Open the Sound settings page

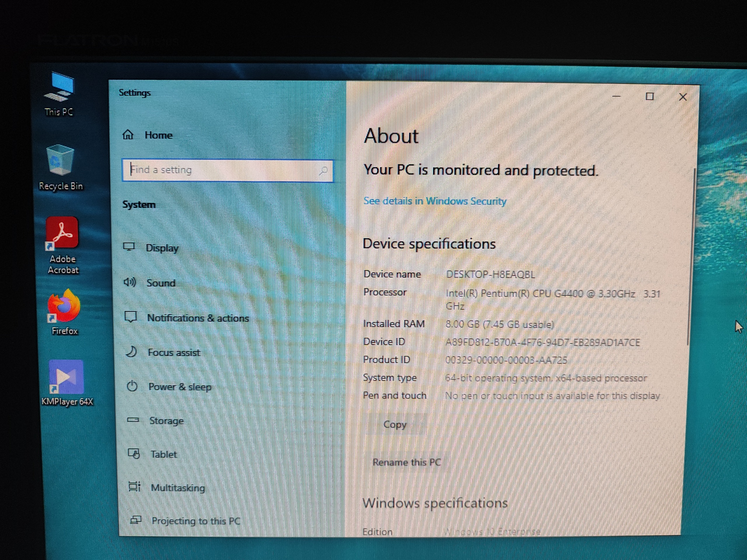(x=161, y=283)
